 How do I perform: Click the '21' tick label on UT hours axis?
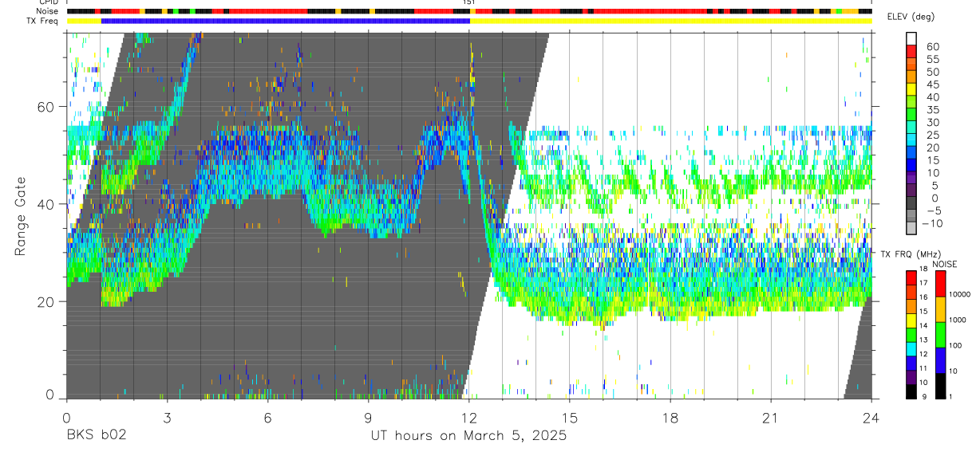click(771, 418)
